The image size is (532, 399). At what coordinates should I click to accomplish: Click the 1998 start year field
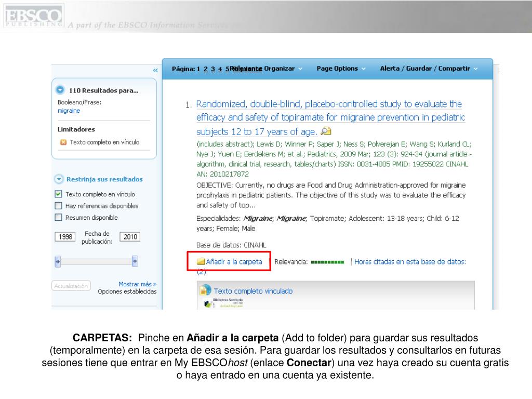click(65, 236)
